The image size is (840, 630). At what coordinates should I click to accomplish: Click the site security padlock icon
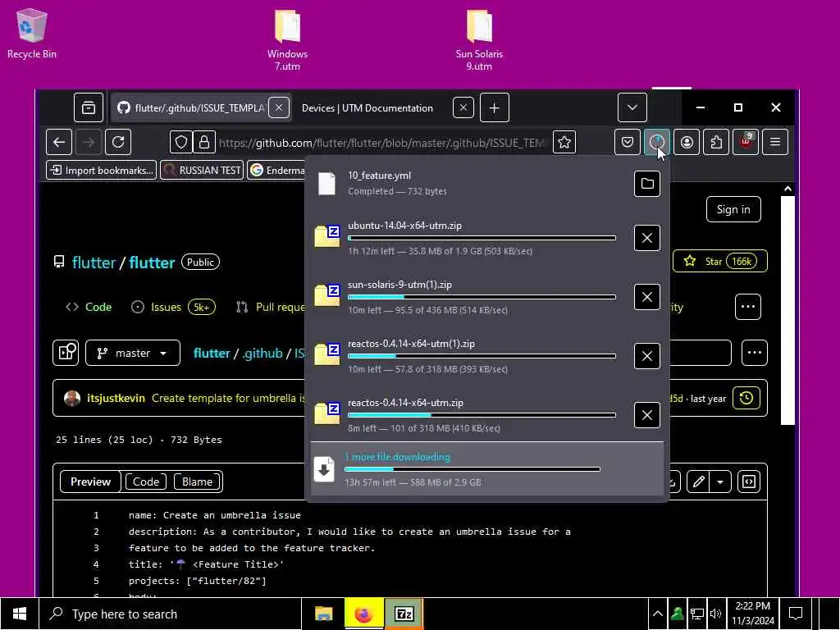point(204,142)
